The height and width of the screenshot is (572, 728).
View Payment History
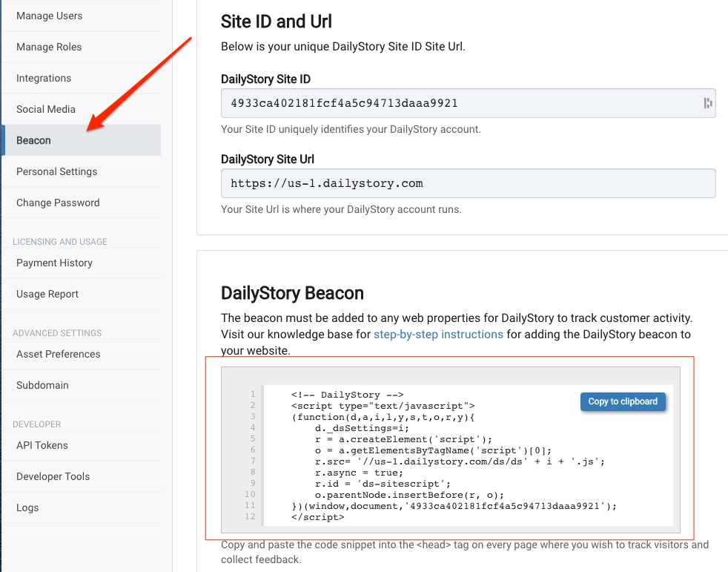[54, 263]
